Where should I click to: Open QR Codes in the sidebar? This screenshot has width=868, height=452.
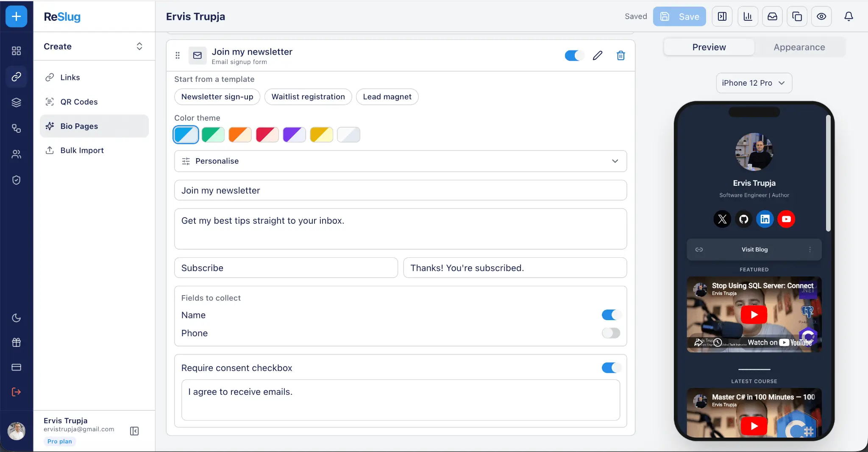point(95,102)
